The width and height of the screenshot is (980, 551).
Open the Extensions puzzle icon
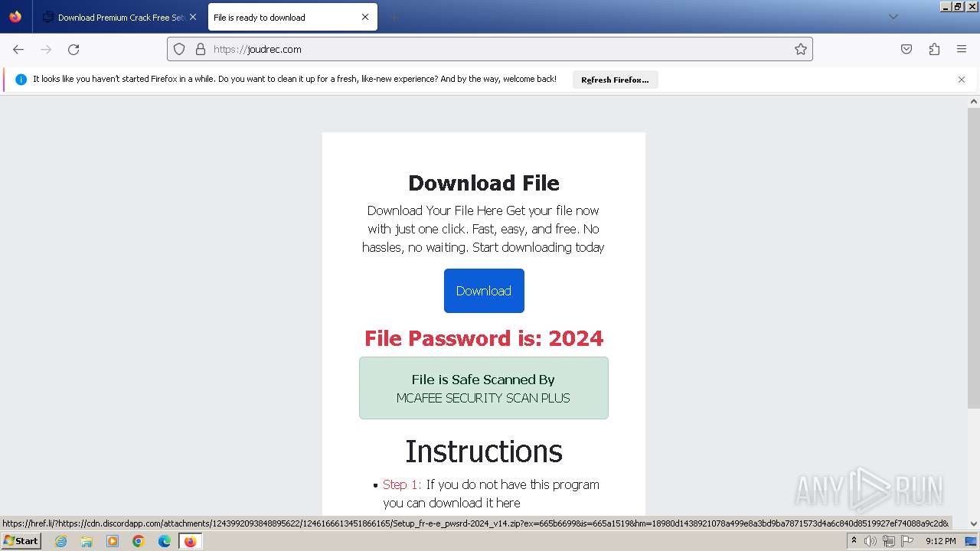coord(934,49)
